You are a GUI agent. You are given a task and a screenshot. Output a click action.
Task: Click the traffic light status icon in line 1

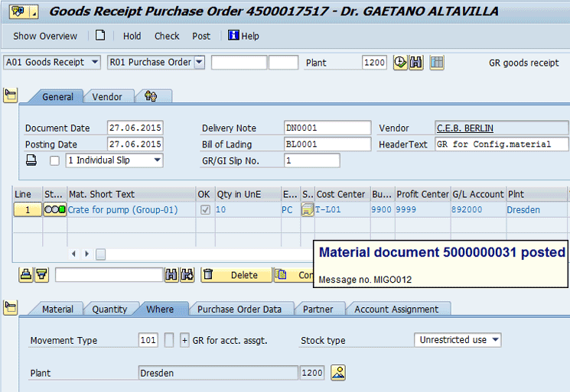point(54,209)
